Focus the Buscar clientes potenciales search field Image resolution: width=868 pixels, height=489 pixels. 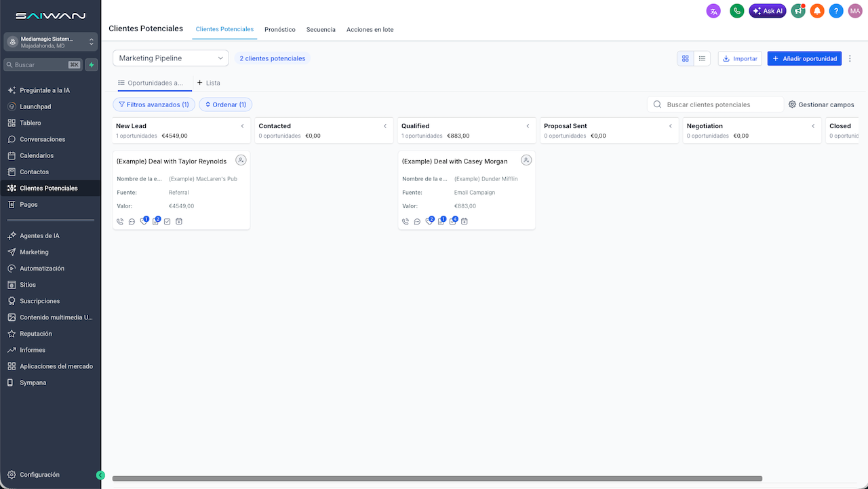(715, 104)
